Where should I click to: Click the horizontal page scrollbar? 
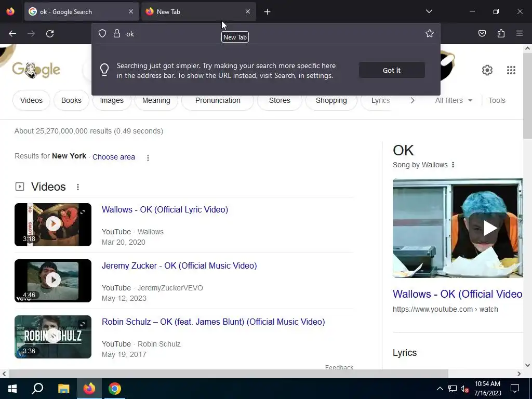click(229, 374)
